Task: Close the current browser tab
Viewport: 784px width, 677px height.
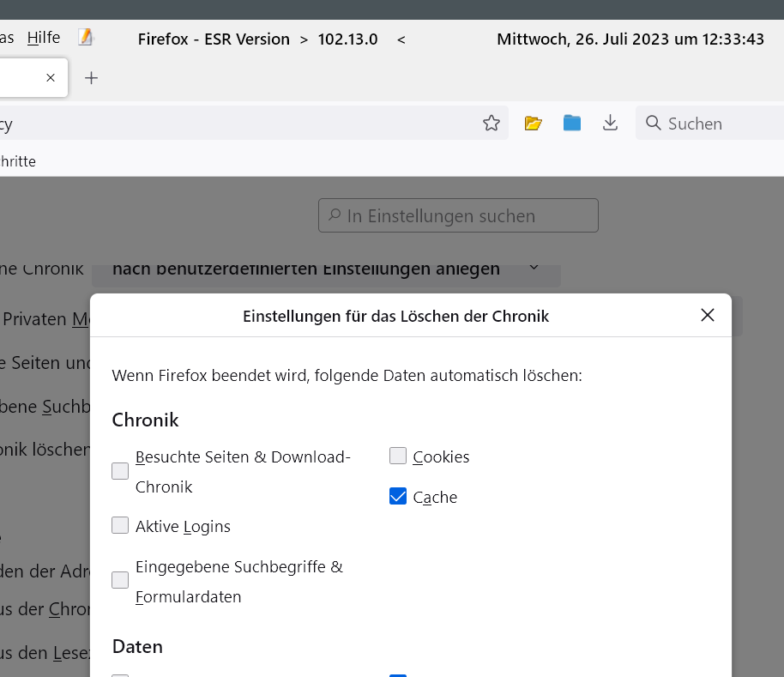Action: pos(51,78)
